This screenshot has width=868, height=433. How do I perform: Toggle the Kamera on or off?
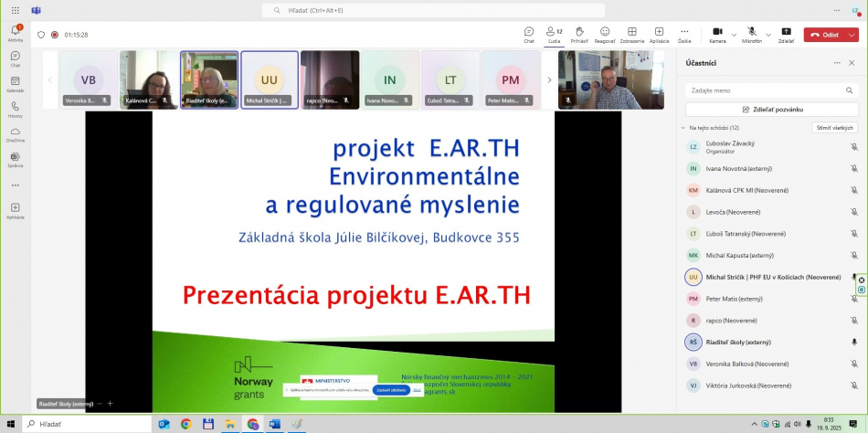[x=717, y=34]
